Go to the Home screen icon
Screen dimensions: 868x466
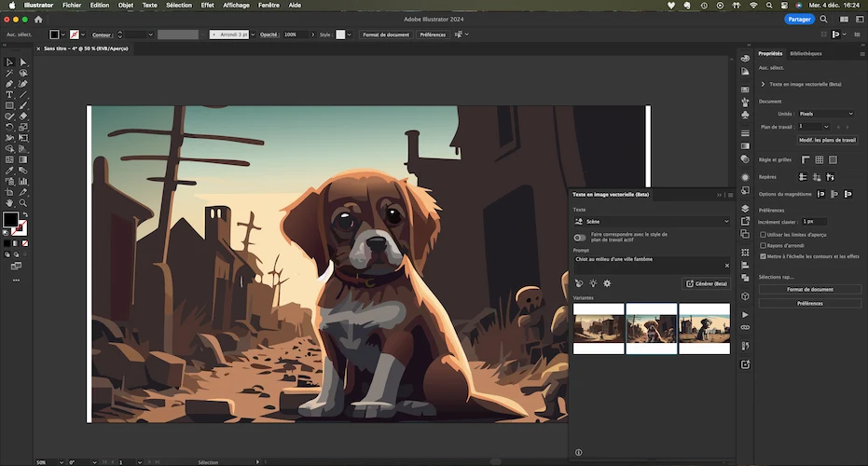38,20
